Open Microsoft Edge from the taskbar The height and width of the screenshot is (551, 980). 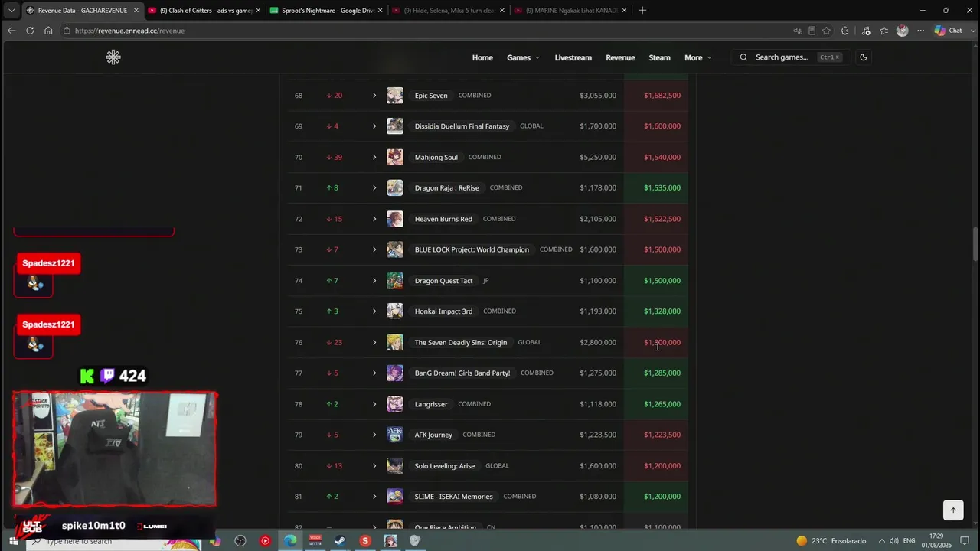click(290, 541)
